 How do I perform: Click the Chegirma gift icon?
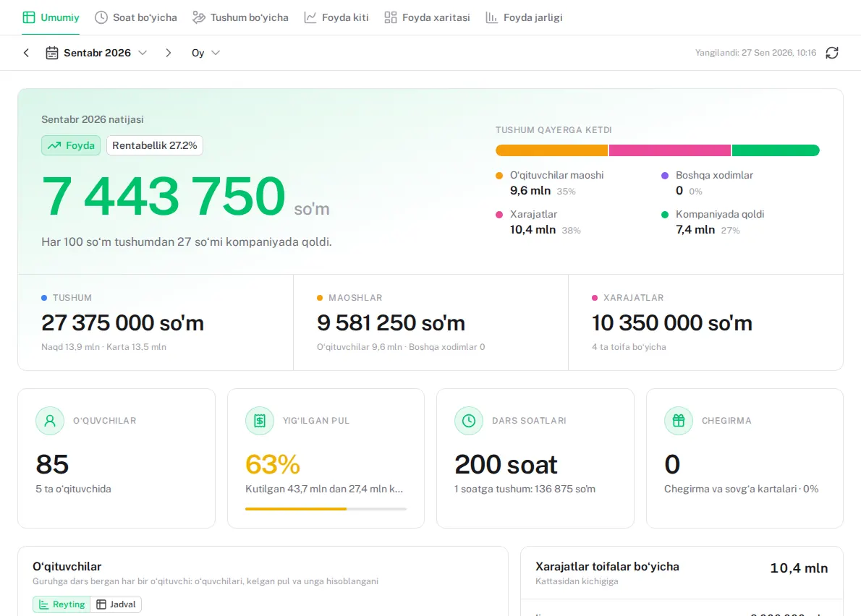pyautogui.click(x=679, y=421)
